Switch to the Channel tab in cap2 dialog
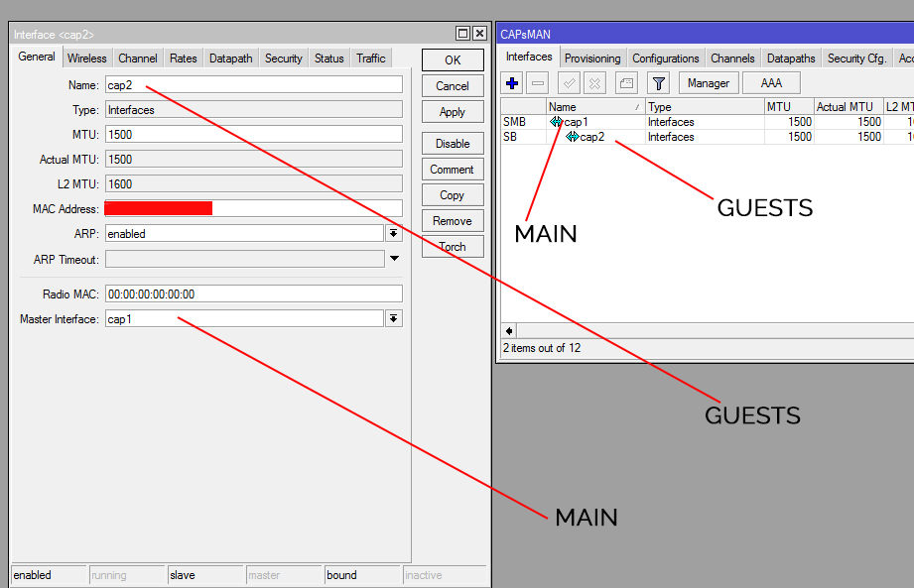This screenshot has width=914, height=588. click(x=138, y=59)
